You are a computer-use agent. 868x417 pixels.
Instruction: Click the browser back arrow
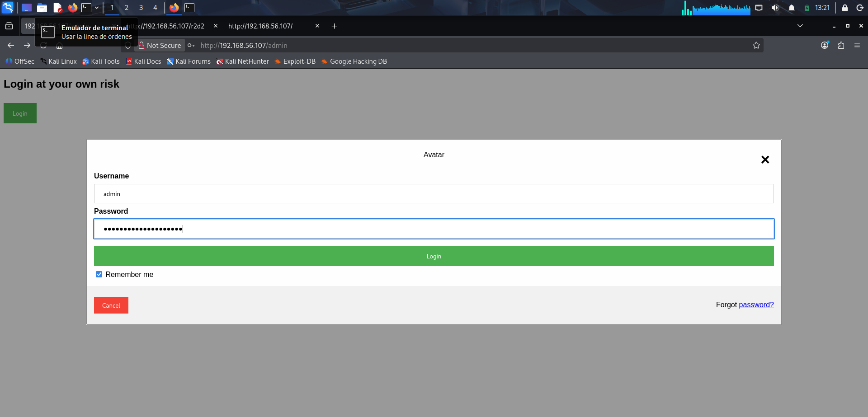pyautogui.click(x=11, y=45)
